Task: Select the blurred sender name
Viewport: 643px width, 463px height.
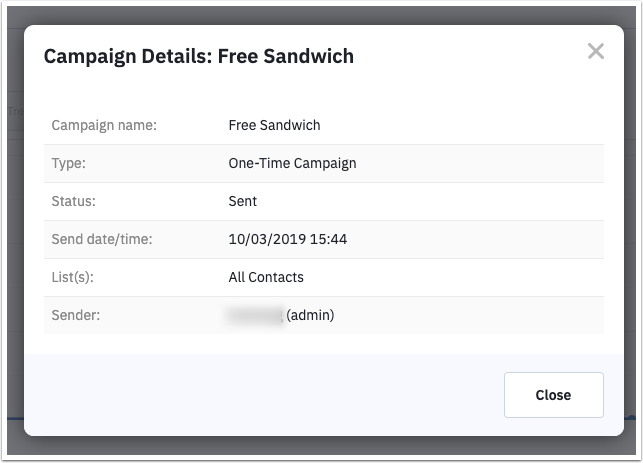Action: 255,315
